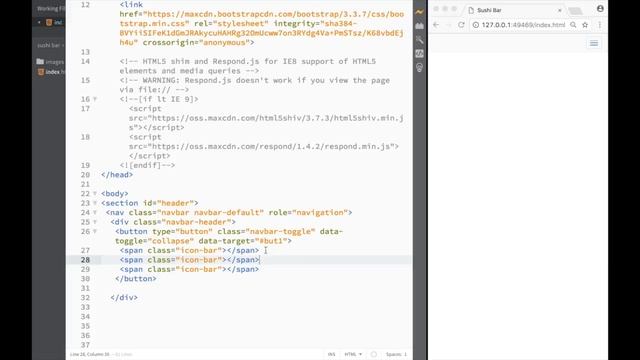
Task: Click line number 28 in the gutter
Action: [x=85, y=260]
